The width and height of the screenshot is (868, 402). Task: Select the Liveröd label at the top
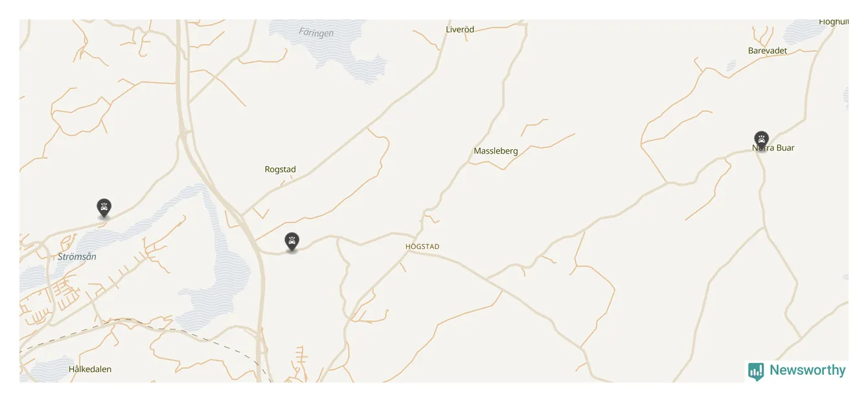coord(460,29)
